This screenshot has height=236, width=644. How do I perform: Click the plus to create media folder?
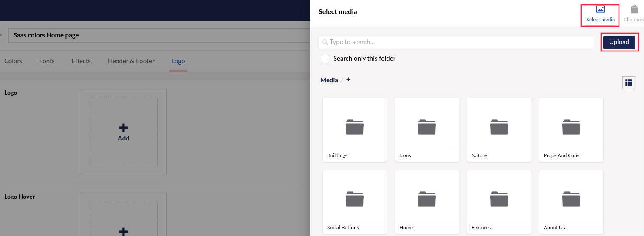348,79
